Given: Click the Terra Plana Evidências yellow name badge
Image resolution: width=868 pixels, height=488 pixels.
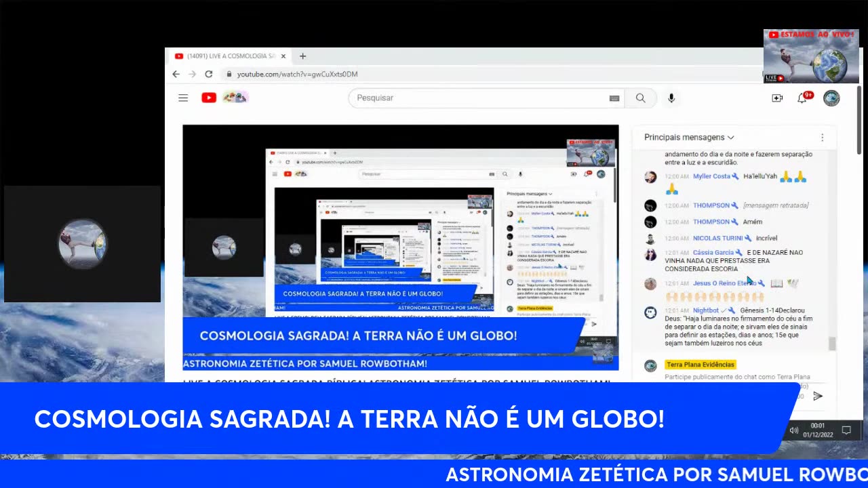Looking at the screenshot, I should [x=701, y=365].
